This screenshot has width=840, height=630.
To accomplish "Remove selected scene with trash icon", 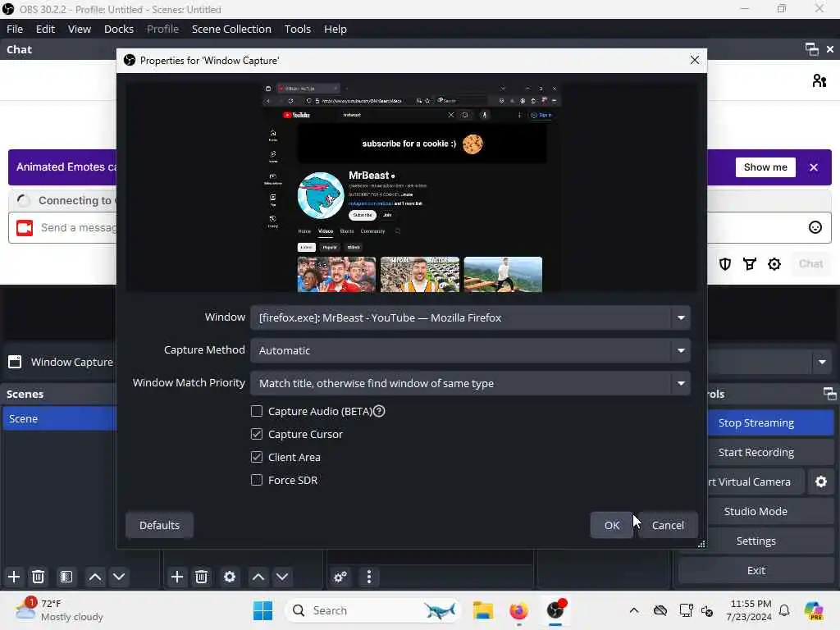I will [x=38, y=577].
